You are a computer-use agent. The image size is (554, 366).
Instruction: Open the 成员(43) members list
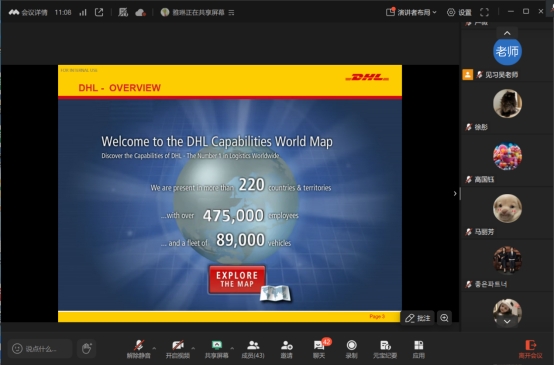[x=253, y=349]
